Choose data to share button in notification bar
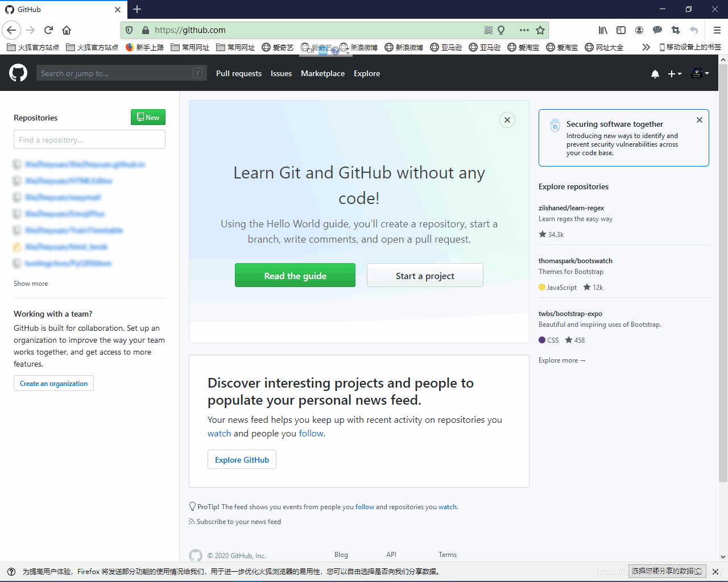Viewport: 728px width, 582px height. pos(667,571)
